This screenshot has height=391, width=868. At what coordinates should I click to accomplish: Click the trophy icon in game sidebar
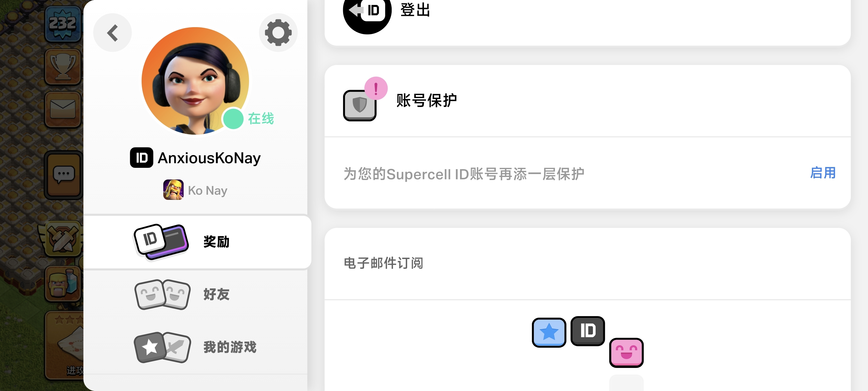(x=63, y=66)
